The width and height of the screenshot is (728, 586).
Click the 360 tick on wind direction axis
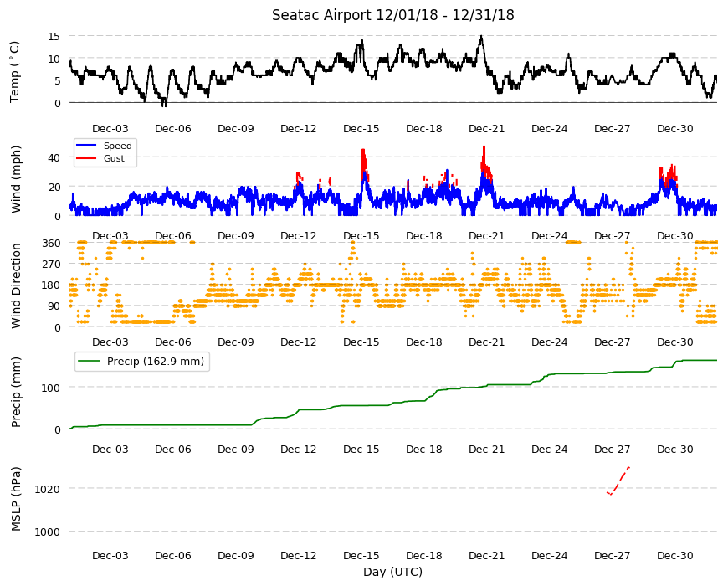coord(52,244)
